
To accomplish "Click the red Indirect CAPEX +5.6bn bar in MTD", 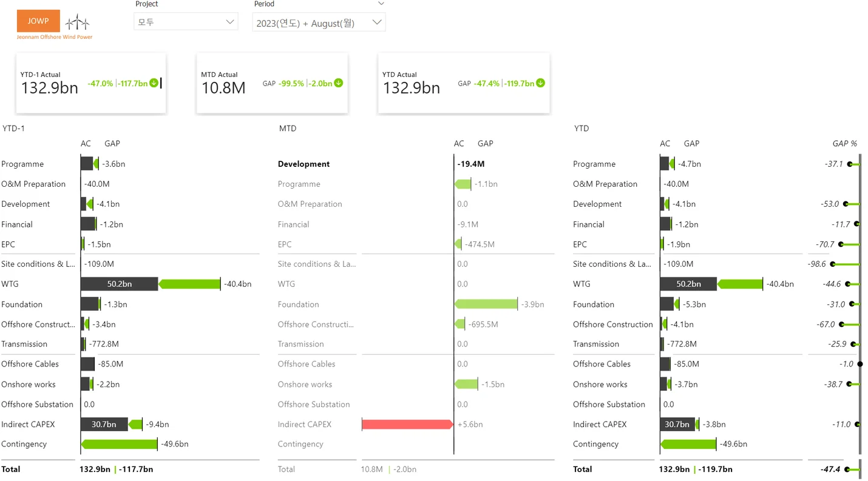I will 407,424.
